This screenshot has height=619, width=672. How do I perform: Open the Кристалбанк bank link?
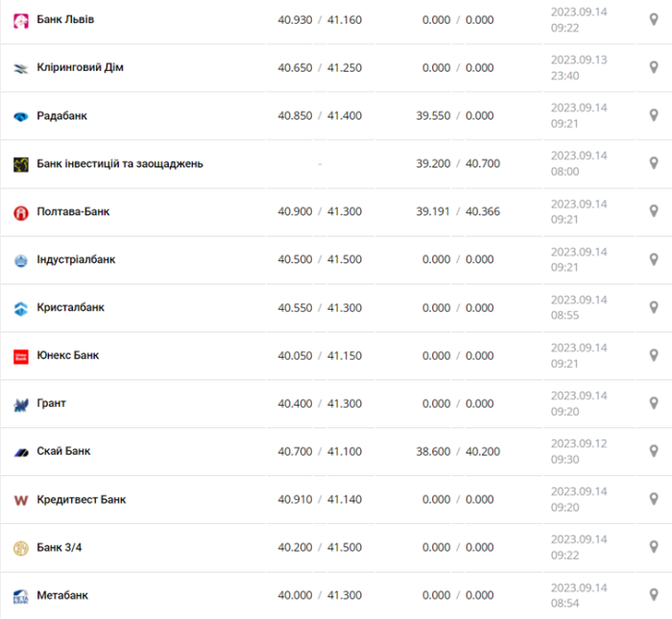pos(71,308)
